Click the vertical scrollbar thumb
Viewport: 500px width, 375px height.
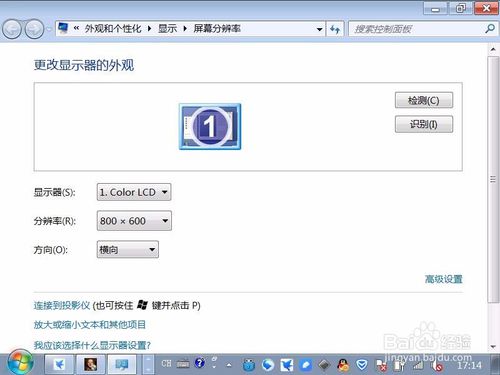click(x=493, y=179)
